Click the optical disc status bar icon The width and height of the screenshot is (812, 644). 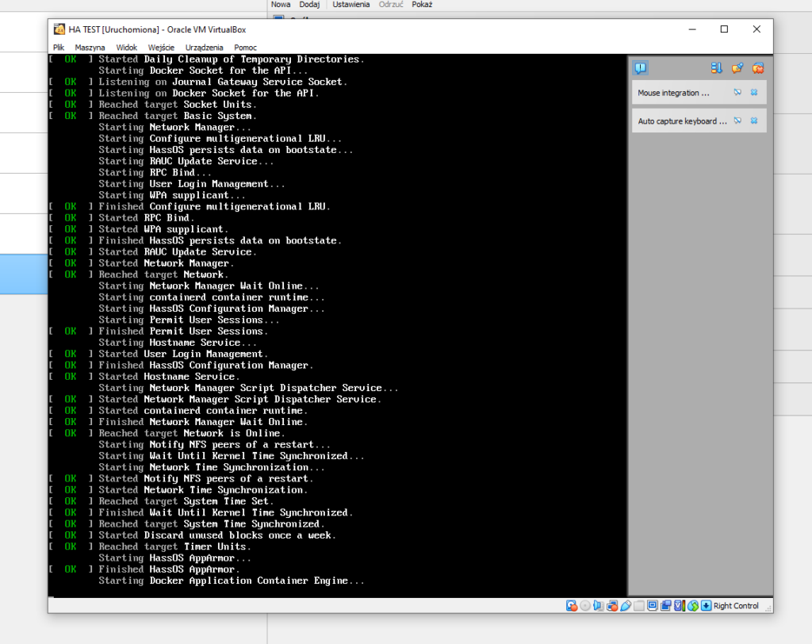[585, 606]
